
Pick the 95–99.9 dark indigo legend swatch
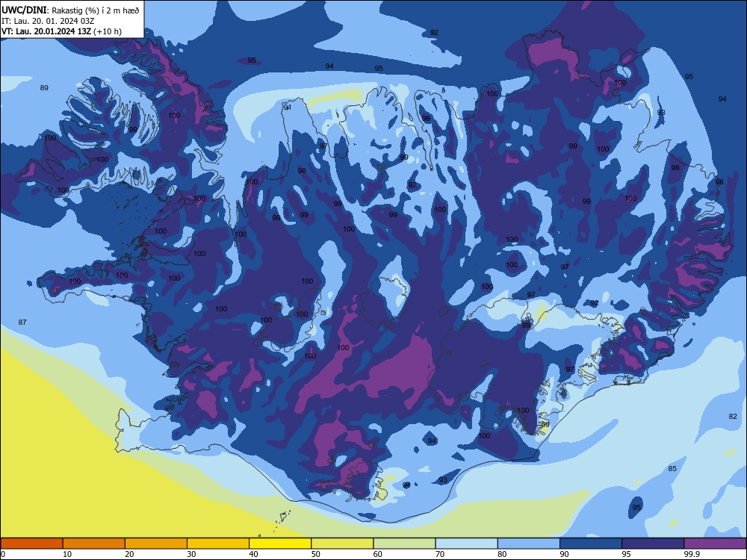pos(653,544)
